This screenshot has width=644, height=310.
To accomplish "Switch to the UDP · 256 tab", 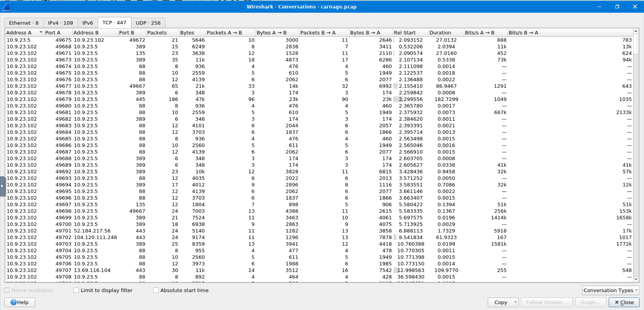I will pos(148,23).
